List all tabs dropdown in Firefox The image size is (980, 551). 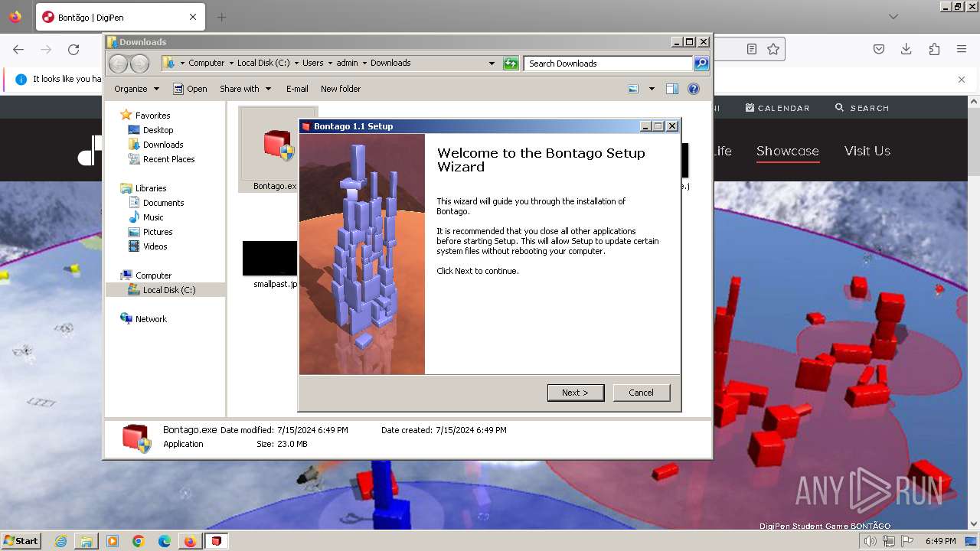(893, 17)
